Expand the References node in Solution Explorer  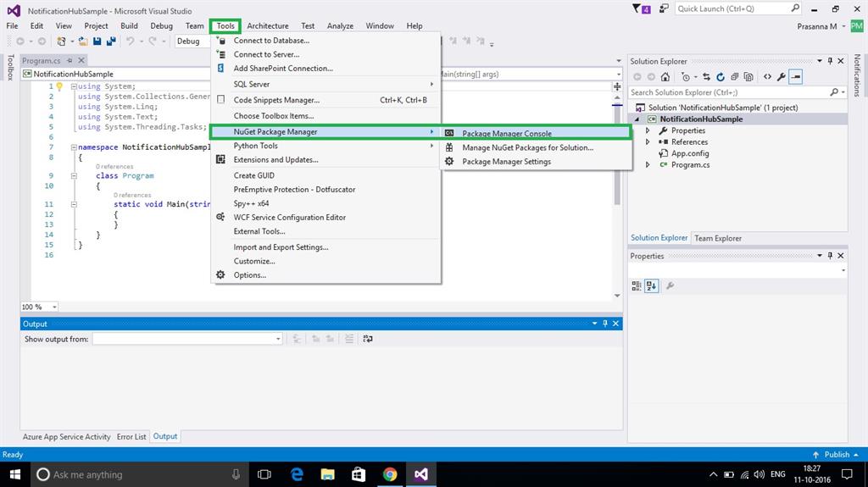point(648,142)
